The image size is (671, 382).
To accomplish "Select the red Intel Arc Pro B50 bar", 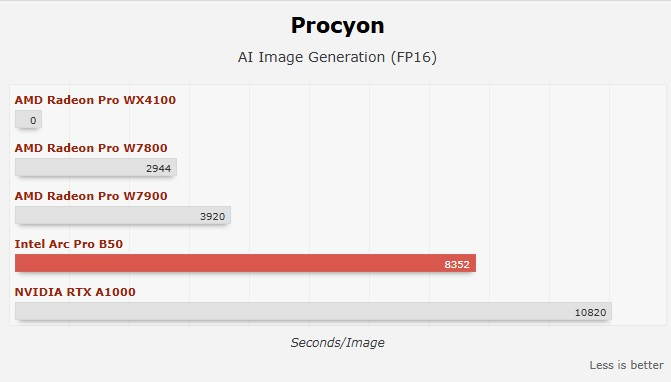I will [245, 264].
